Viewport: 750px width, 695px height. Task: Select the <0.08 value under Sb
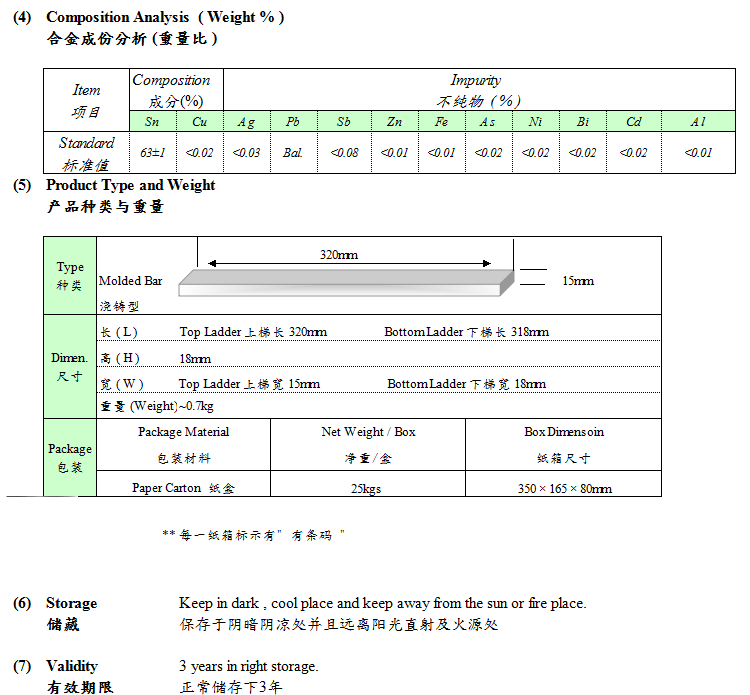point(344,153)
